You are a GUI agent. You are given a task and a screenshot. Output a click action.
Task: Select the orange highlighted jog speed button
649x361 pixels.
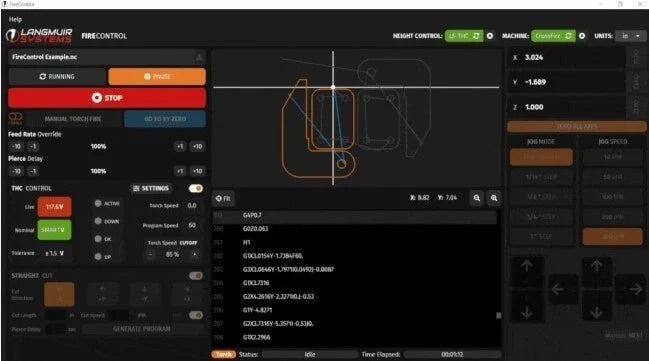point(612,236)
